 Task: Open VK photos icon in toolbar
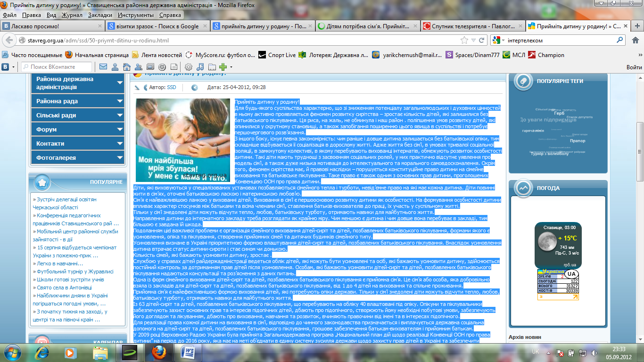coord(150,67)
